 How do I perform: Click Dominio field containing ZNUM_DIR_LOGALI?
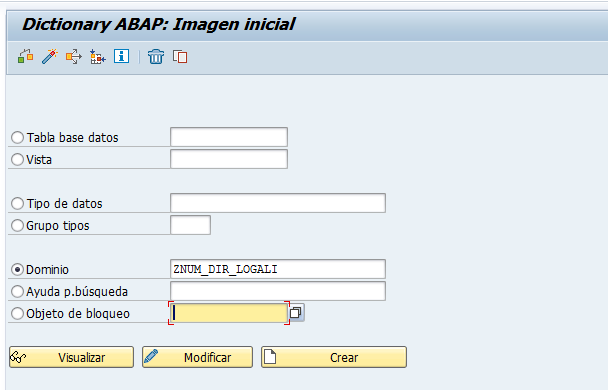[278, 269]
